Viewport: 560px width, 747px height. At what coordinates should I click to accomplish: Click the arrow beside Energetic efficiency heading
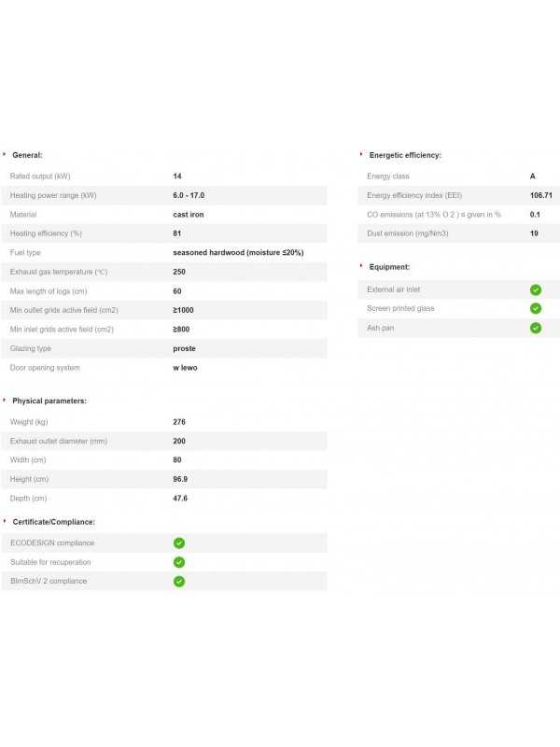pos(361,154)
